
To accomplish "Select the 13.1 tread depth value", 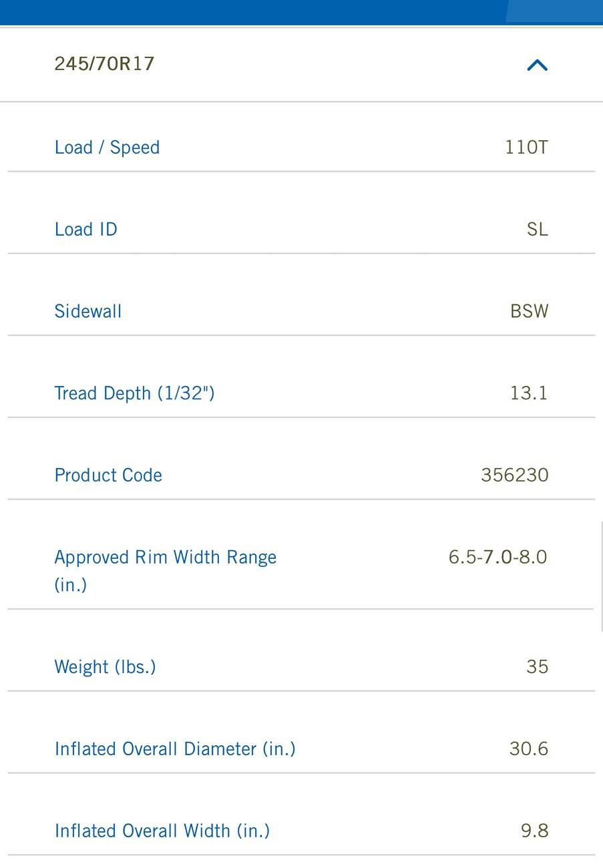I will coord(529,393).
